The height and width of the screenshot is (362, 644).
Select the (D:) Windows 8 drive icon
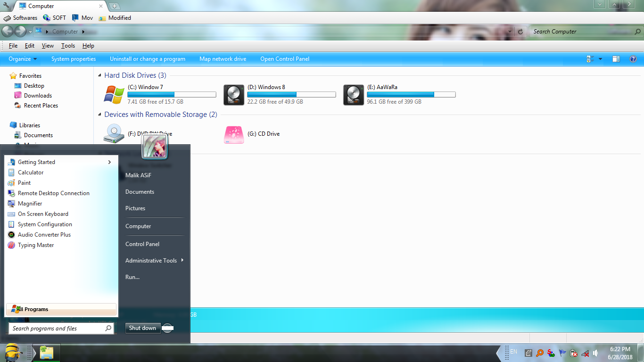tap(234, 95)
